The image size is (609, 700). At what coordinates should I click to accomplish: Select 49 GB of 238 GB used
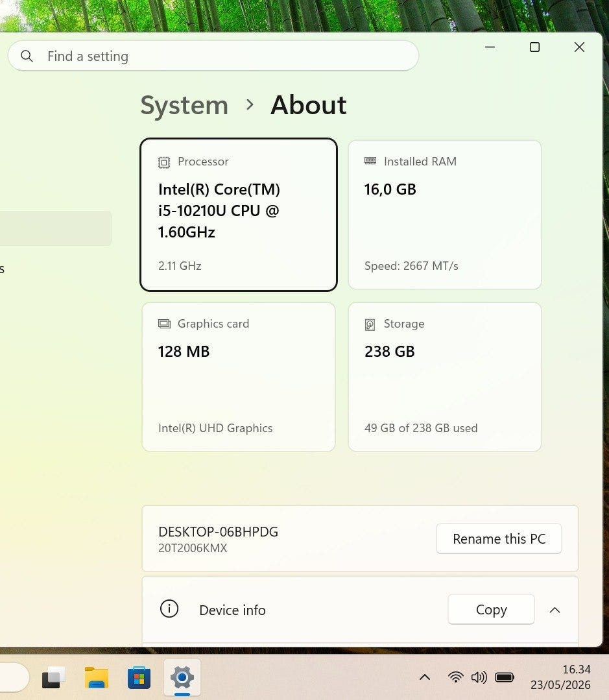pyautogui.click(x=421, y=428)
